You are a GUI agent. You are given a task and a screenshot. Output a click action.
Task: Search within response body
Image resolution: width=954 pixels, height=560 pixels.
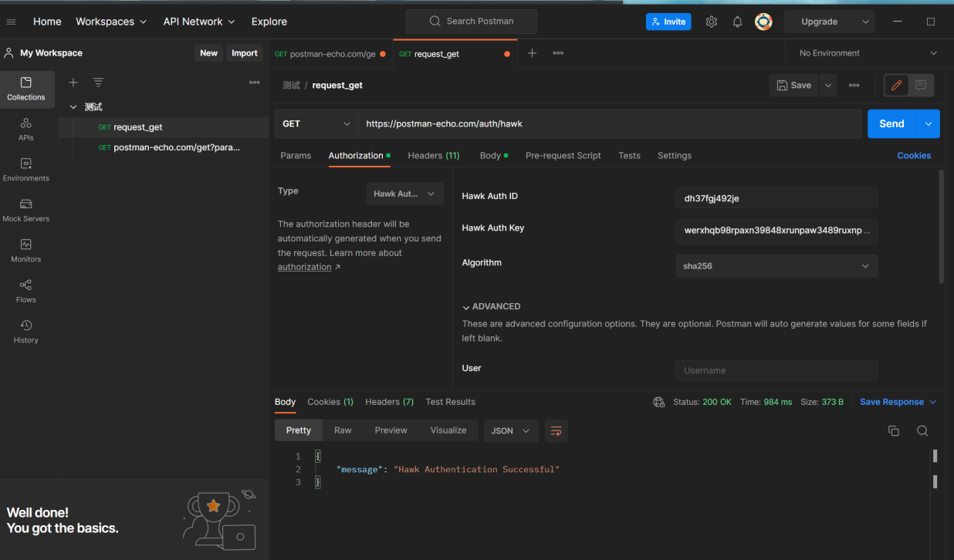[922, 430]
